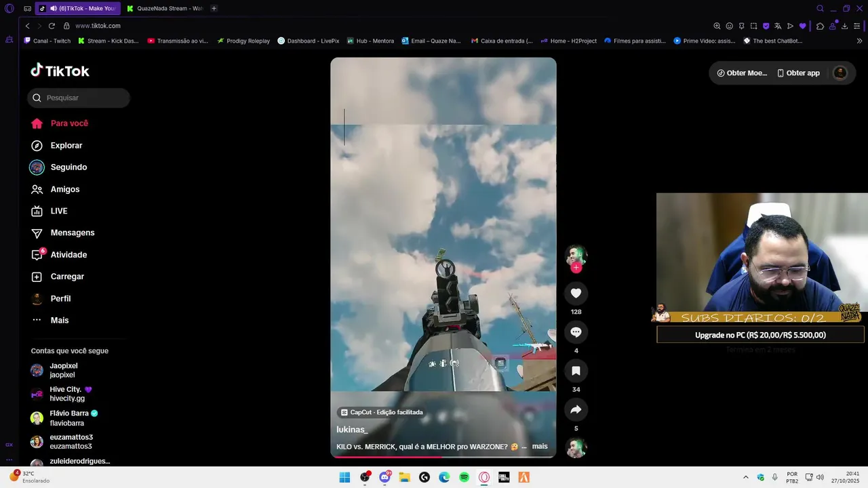Image resolution: width=868 pixels, height=488 pixels.
Task: Add page to bookmarks with heart icon
Action: [803, 26]
